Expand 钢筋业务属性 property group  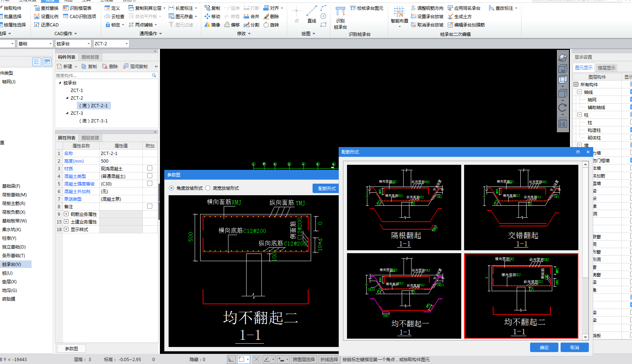pyautogui.click(x=66, y=214)
